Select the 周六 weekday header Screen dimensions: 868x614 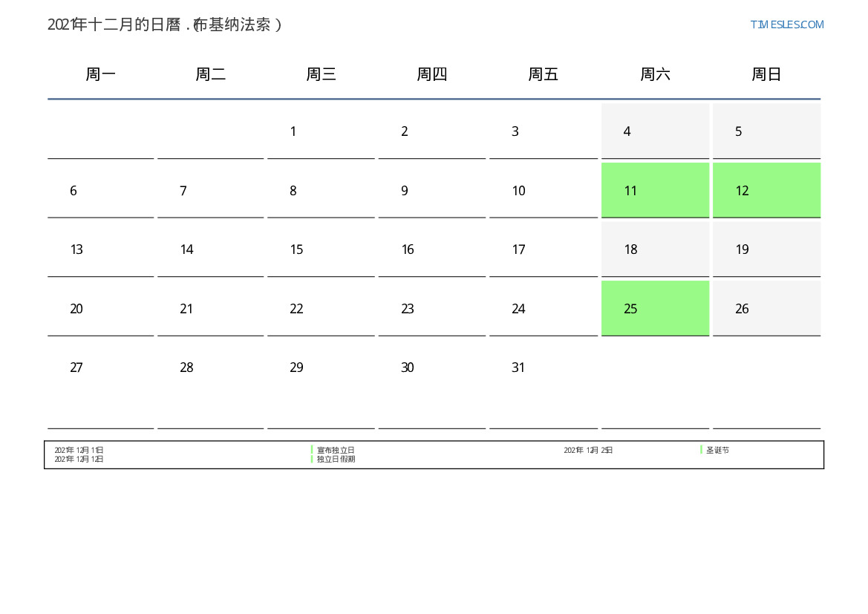point(655,74)
